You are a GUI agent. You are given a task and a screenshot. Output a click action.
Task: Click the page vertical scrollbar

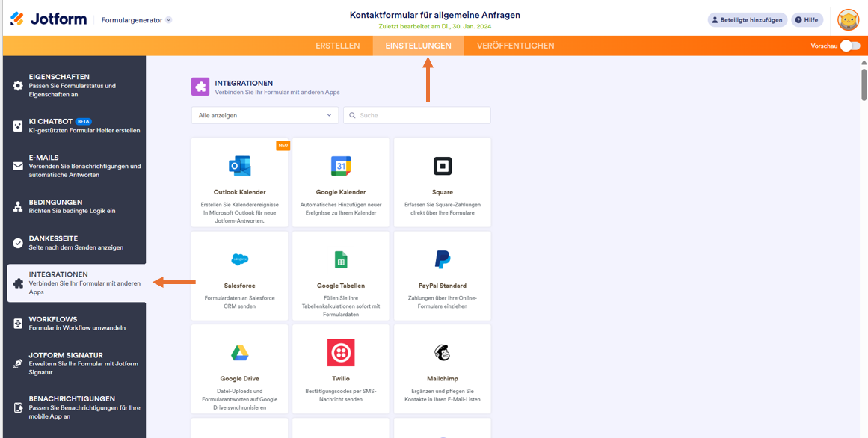(864, 83)
